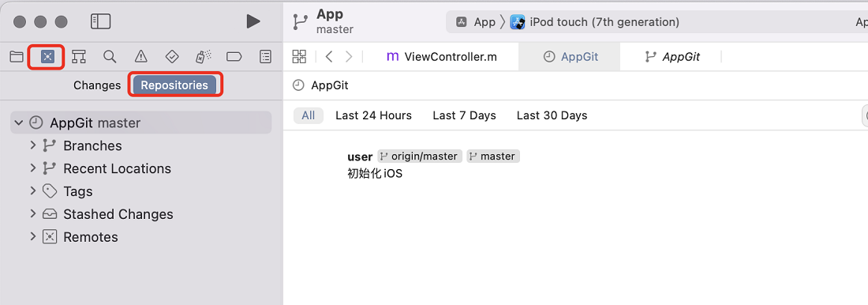Open the Project navigator folder icon
This screenshot has width=868, height=305.
tap(17, 56)
